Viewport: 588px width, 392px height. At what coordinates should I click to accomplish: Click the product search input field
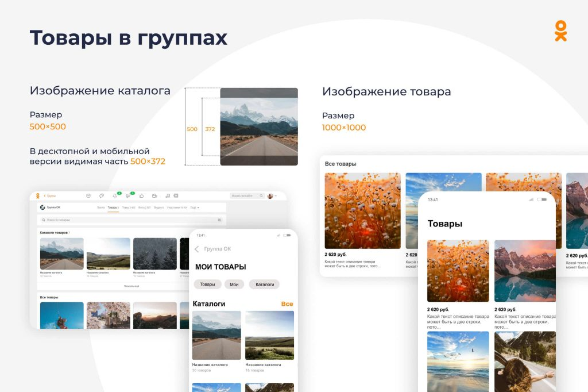click(x=131, y=220)
